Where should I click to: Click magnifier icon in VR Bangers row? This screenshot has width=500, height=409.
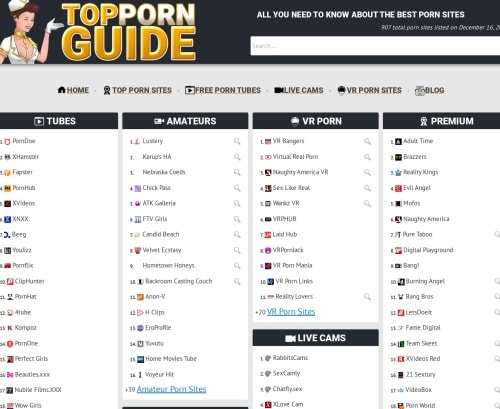pos(367,141)
